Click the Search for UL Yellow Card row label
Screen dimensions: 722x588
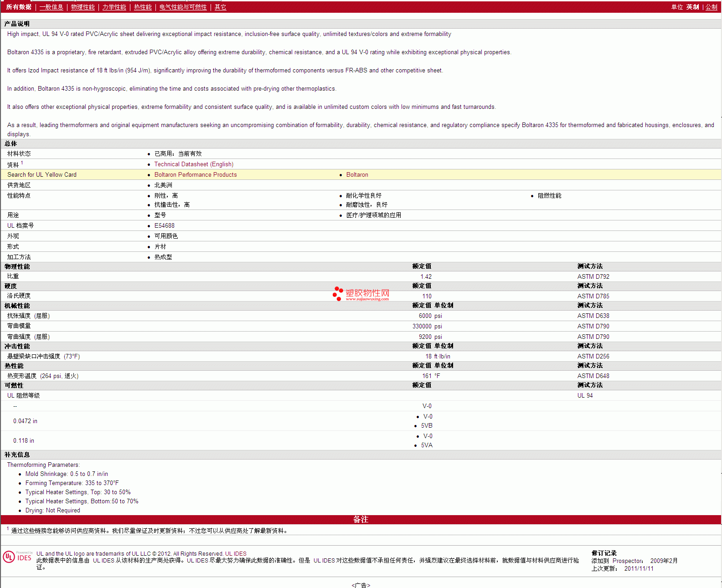[x=42, y=175]
